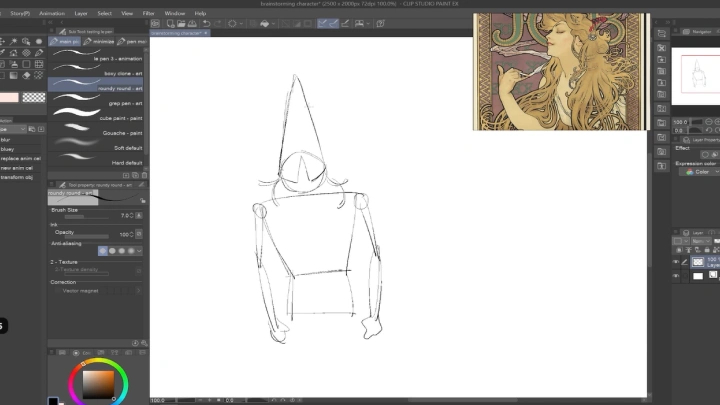
Task: Click CLIP STUDIO launcher icon in command bar
Action: (x=155, y=23)
